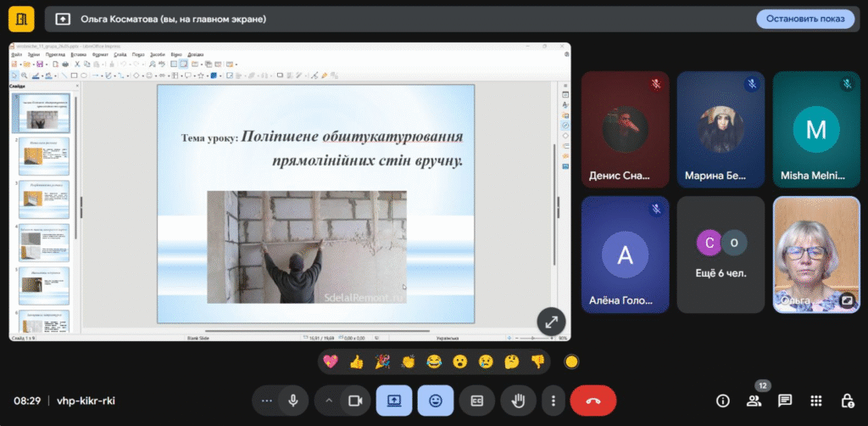Open meeting details info icon
The image size is (868, 426).
click(x=723, y=401)
